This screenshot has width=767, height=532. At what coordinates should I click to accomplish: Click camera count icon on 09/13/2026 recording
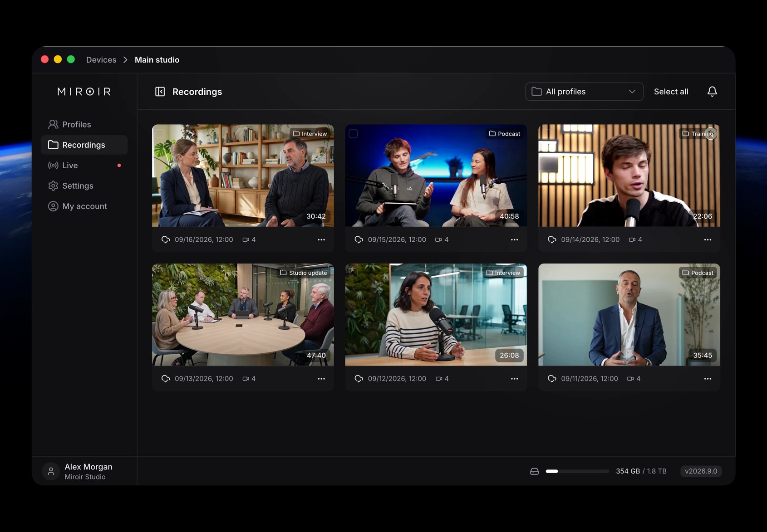[246, 379]
